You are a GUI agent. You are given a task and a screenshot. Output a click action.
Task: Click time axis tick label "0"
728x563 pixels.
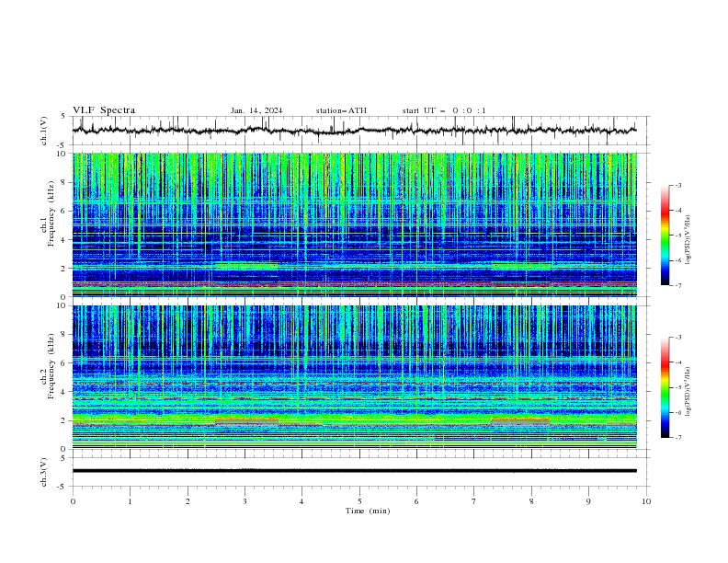73,501
